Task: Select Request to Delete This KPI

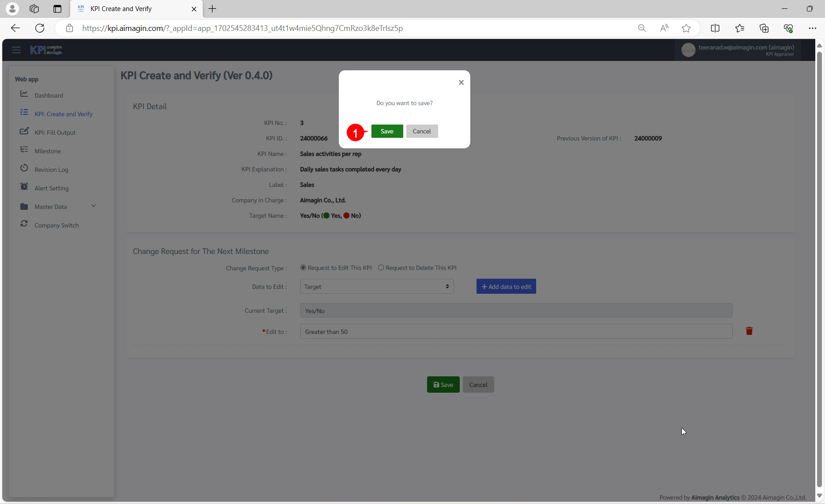Action: point(381,268)
